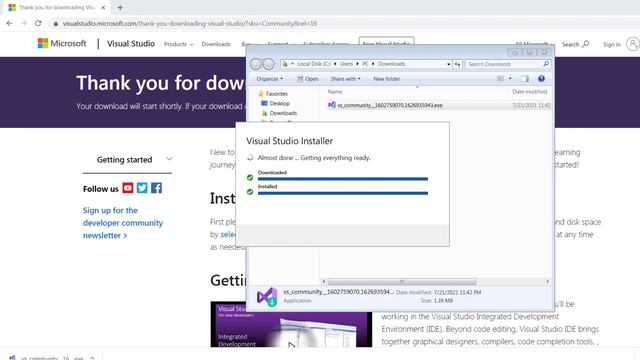Open website Search
This screenshot has height=360, width=640.
tap(576, 44)
